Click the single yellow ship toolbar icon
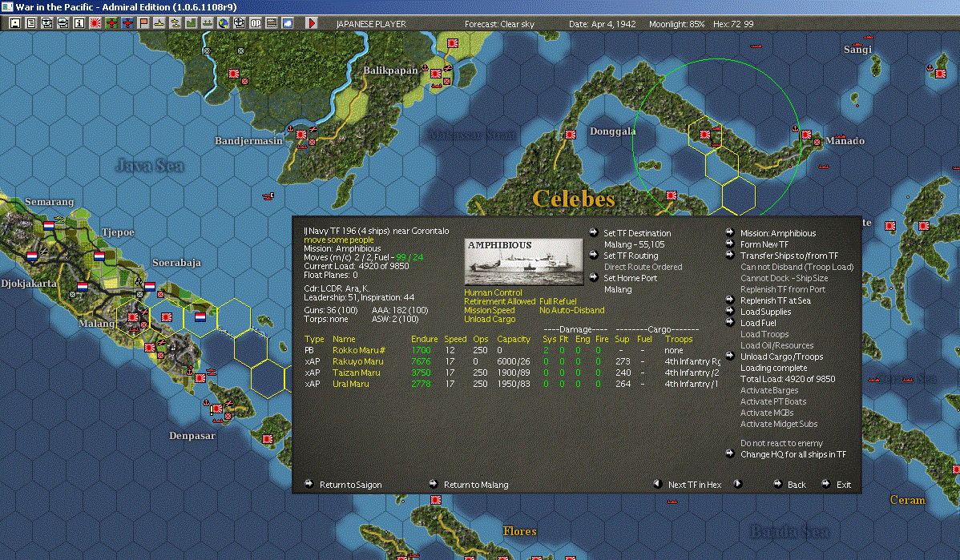This screenshot has width=960, height=560. point(159,23)
